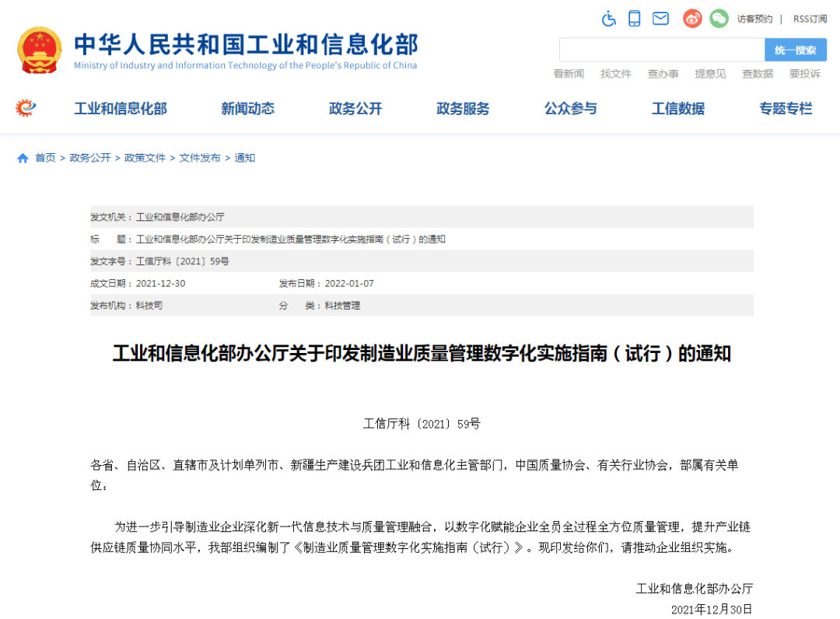Select the 公众参与 tab

[x=571, y=109]
